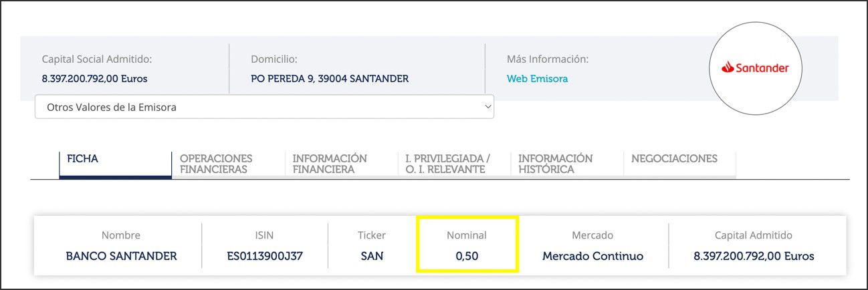Click the dropdown chevron arrow

(485, 107)
